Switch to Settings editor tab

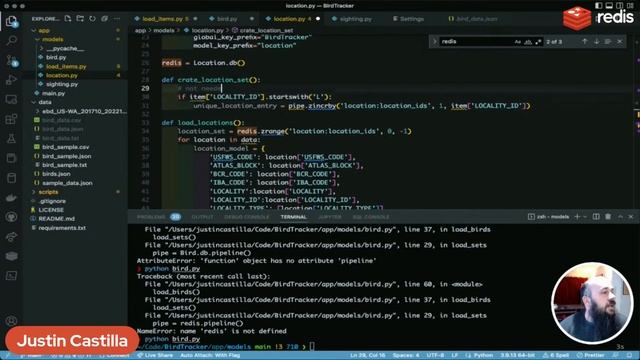411,19
